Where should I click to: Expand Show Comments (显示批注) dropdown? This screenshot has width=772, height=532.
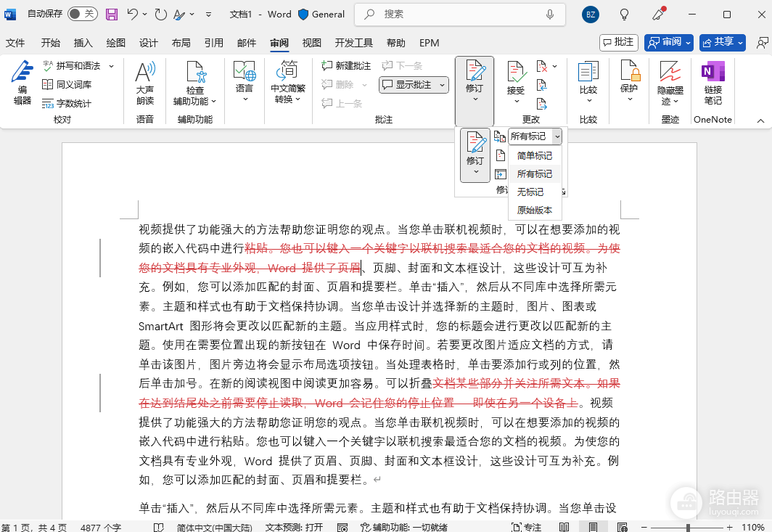pos(442,85)
